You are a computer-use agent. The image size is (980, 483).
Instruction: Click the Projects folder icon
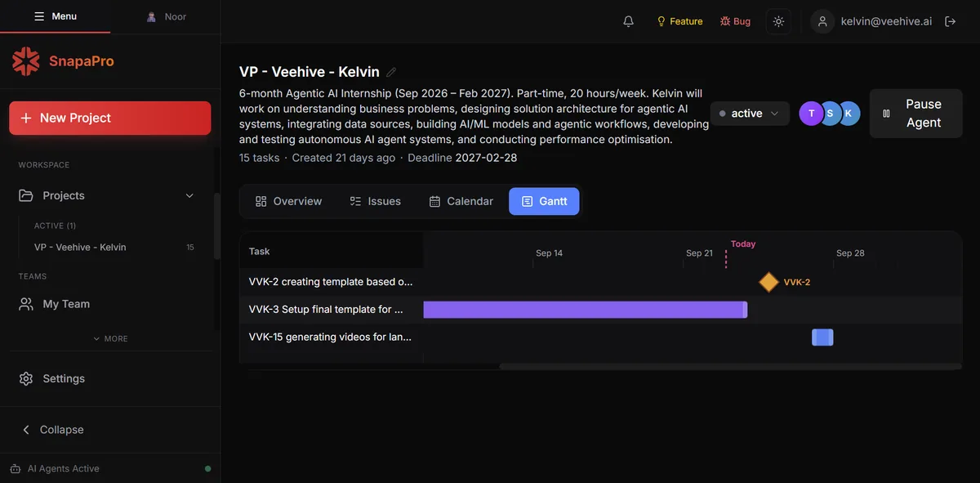coord(26,195)
